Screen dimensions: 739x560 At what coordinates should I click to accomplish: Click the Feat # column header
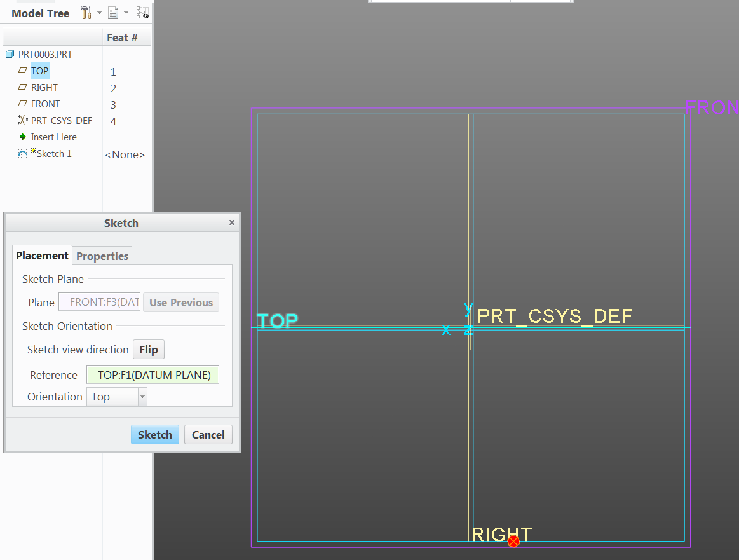click(x=122, y=38)
